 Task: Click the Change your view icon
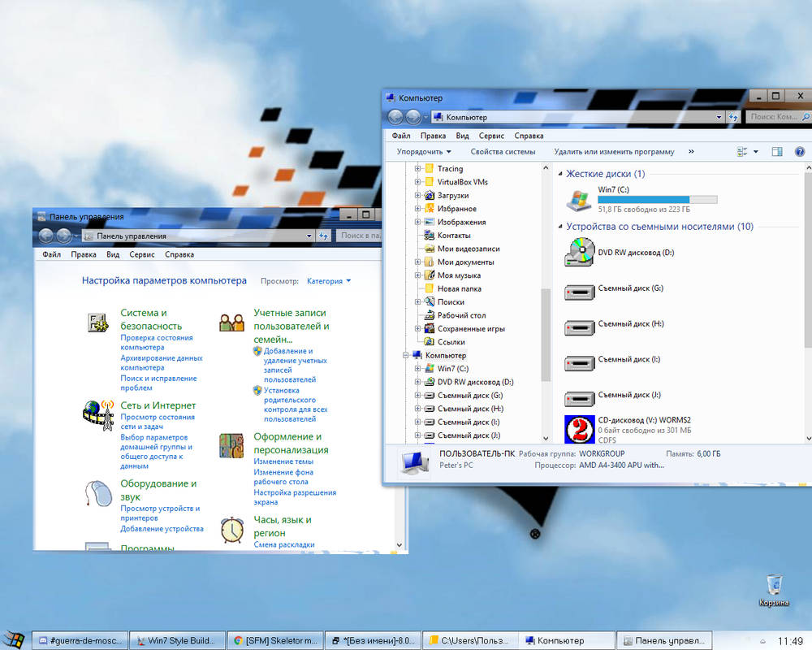click(741, 151)
